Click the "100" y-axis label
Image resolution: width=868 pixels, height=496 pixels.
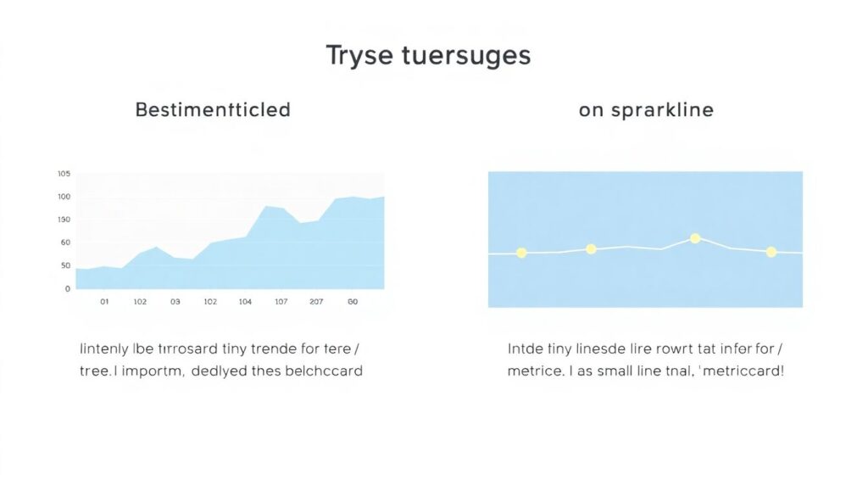pos(64,197)
